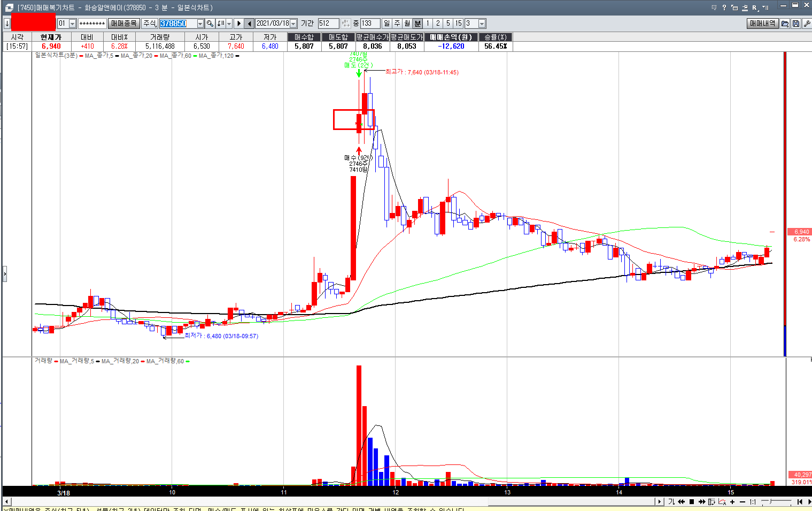Open the message bubble icon in title bar
Image resolution: width=812 pixels, height=511 pixels.
coord(714,7)
